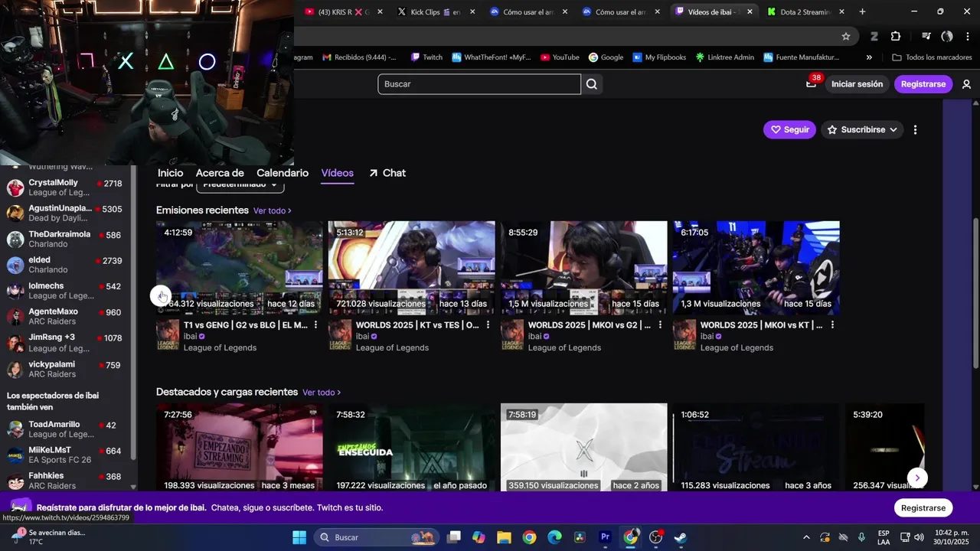980x551 pixels.
Task: Click Ver todo next to Destacados y cargas recientes
Action: (322, 393)
